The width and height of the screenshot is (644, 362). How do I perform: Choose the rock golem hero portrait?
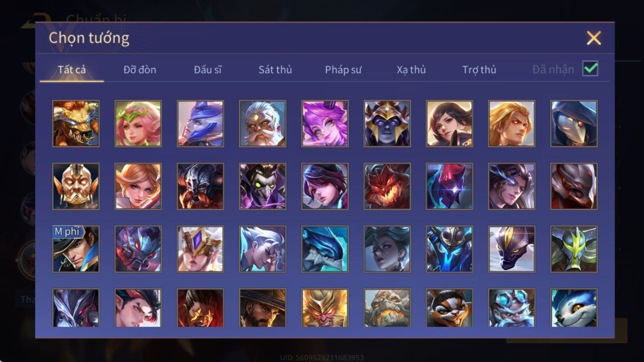coord(387,308)
